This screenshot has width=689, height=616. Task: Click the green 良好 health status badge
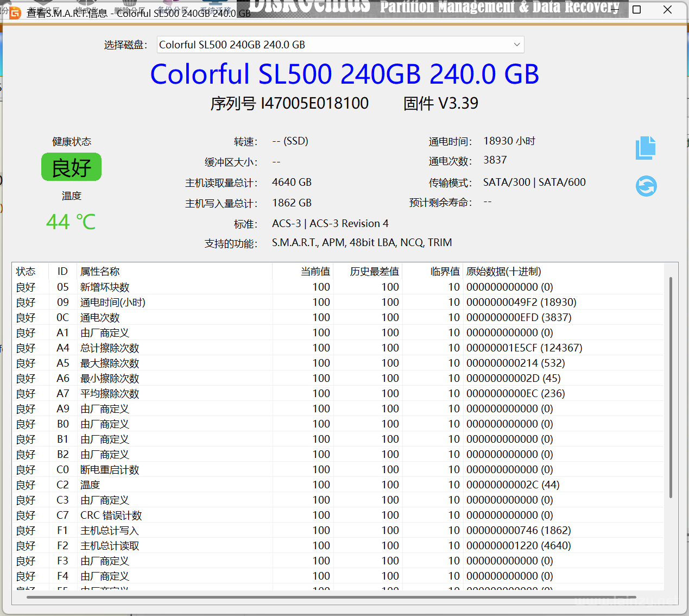click(71, 167)
